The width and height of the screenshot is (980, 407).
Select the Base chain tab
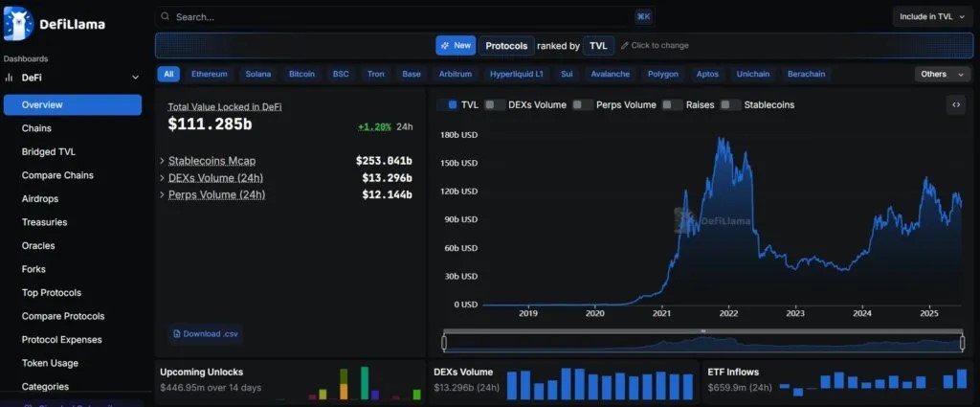coord(412,74)
